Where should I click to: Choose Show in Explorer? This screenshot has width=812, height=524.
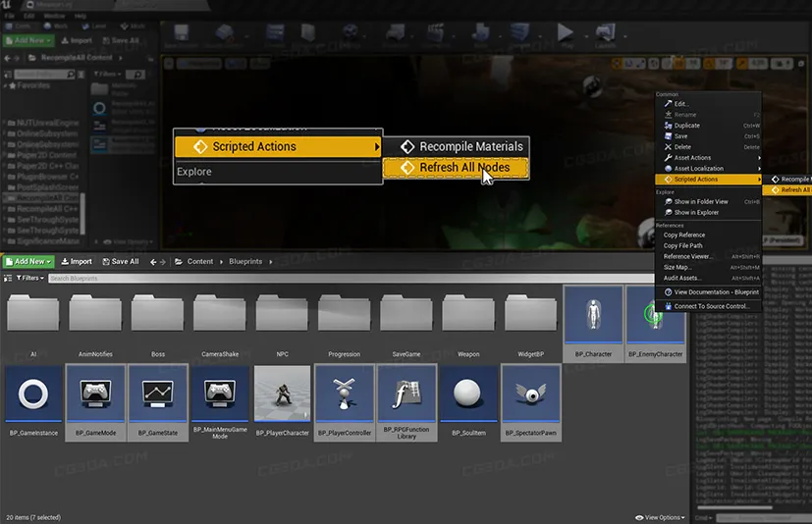pyautogui.click(x=709, y=212)
